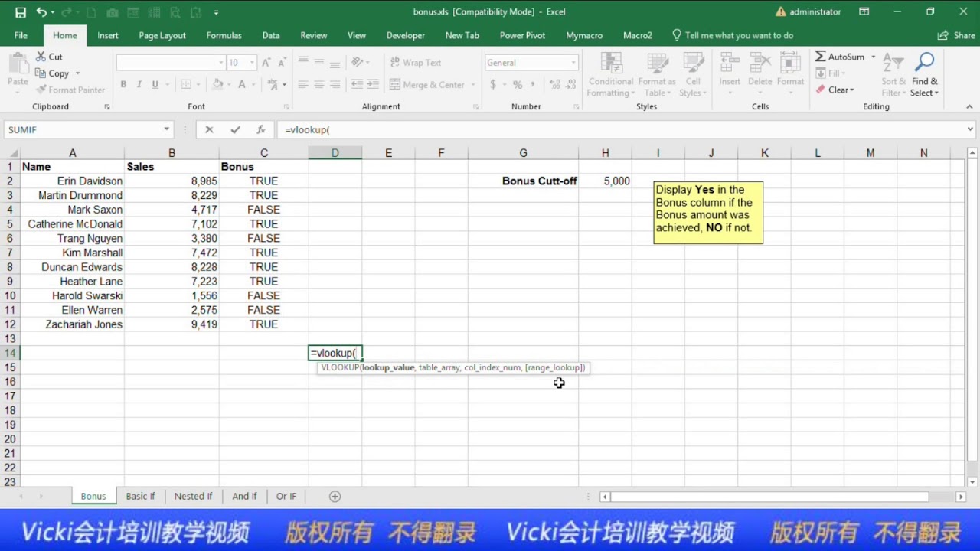Click the Share button
980x551 pixels.
[x=956, y=35]
